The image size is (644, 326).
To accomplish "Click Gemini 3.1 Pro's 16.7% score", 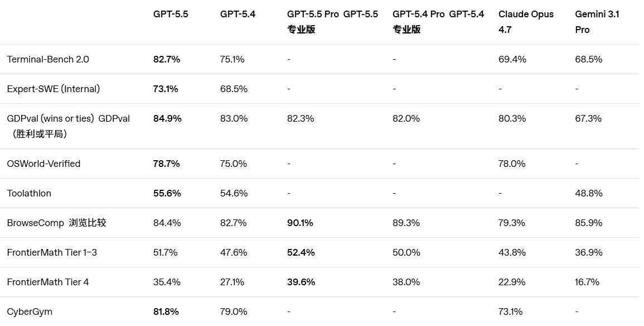I will (587, 282).
